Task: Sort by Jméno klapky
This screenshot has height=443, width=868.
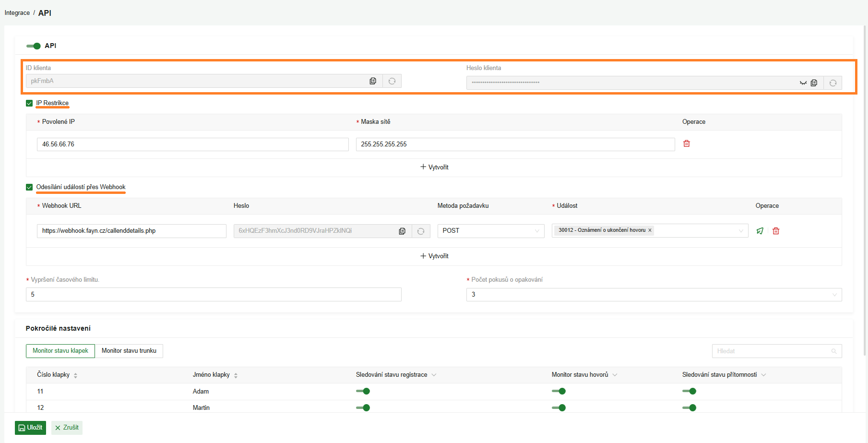Action: pyautogui.click(x=236, y=375)
